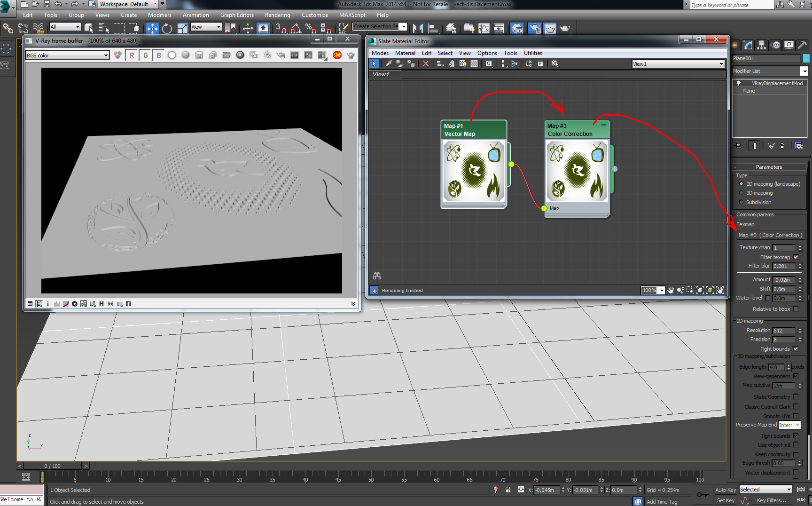The height and width of the screenshot is (506, 812).
Task: Click the Mirror tool icon
Action: pyautogui.click(x=418, y=28)
